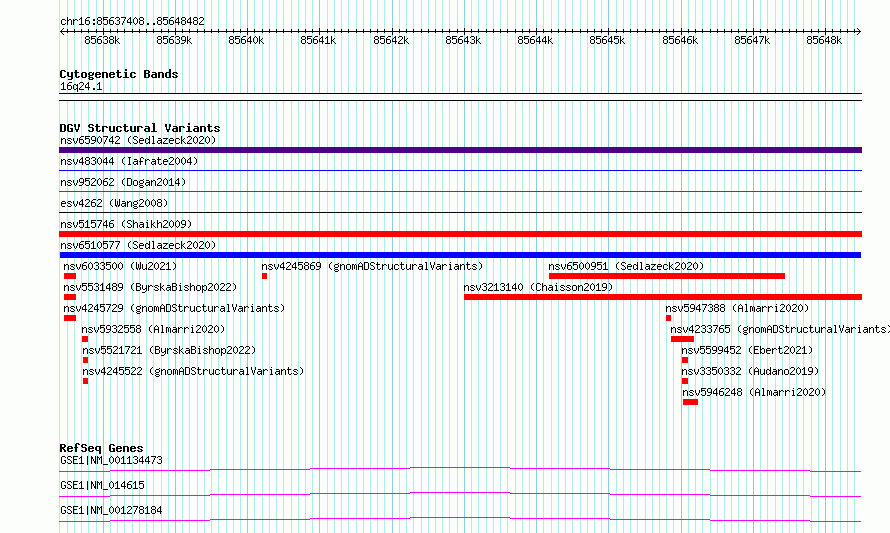The width and height of the screenshot is (890, 533).
Task: Select the red bar under nsv5946248
Action: point(690,402)
